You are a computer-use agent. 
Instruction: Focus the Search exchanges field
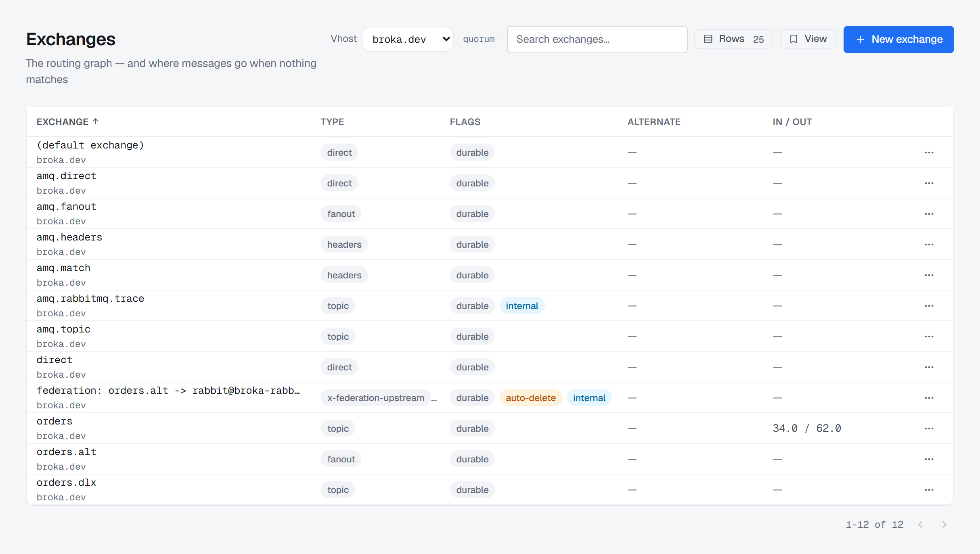[x=597, y=40]
